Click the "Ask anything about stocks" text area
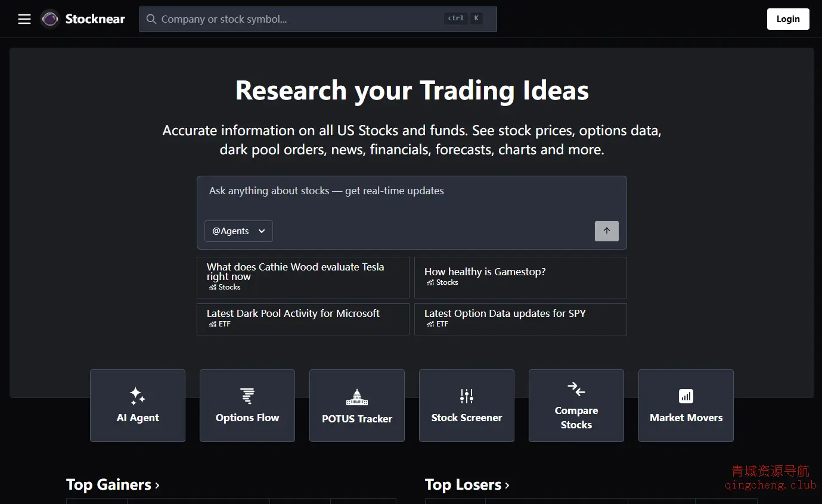The height and width of the screenshot is (504, 822). point(411,197)
